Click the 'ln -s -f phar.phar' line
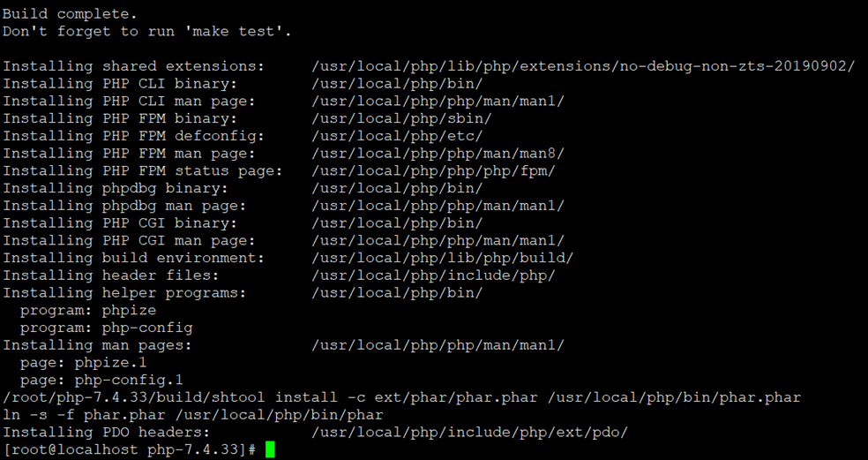This screenshot has width=868, height=460. pyautogui.click(x=192, y=415)
